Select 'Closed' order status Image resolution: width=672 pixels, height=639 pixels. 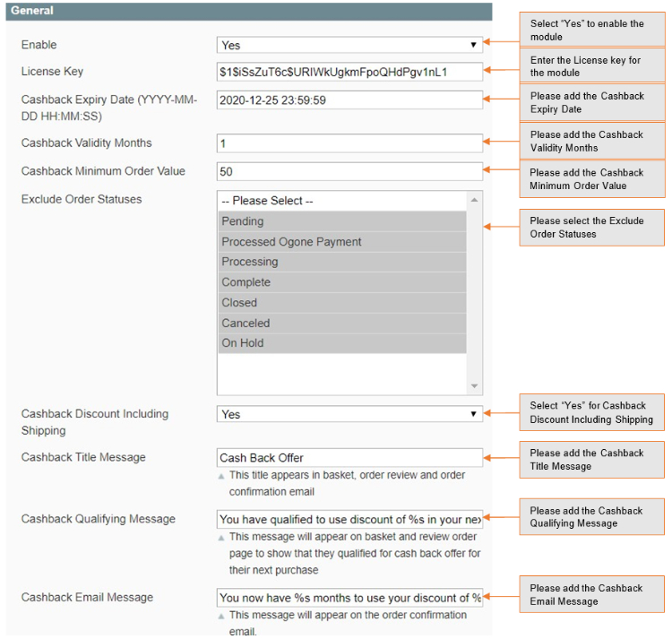(x=342, y=303)
